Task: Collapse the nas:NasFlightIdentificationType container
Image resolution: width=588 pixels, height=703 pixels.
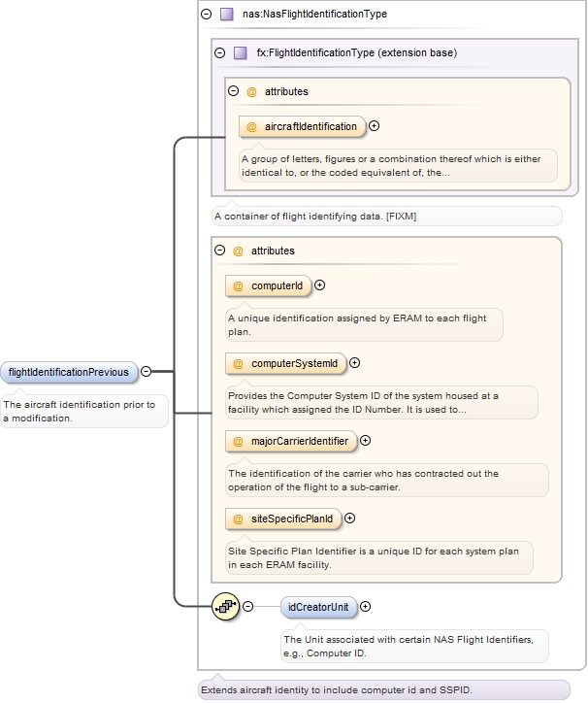Action: click(x=206, y=14)
